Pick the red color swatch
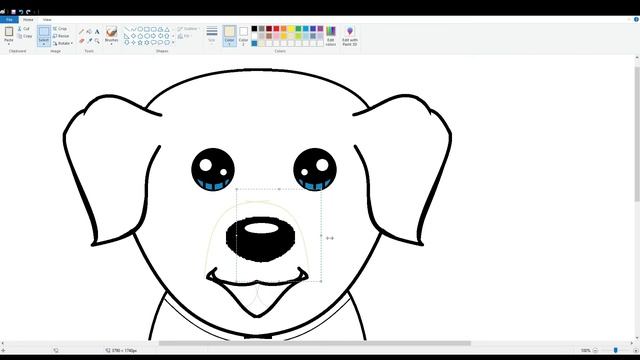This screenshot has width=640, height=360. [x=276, y=29]
